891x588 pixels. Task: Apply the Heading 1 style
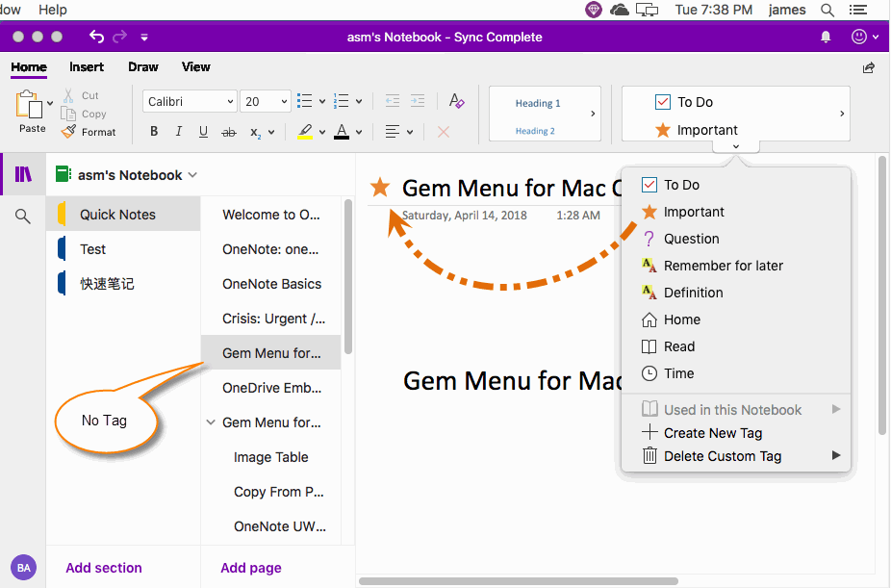[538, 103]
